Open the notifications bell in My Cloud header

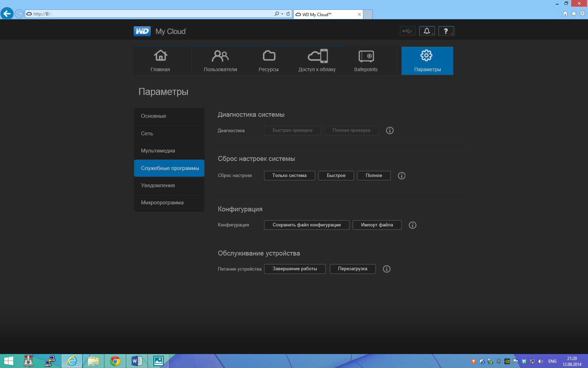point(427,31)
